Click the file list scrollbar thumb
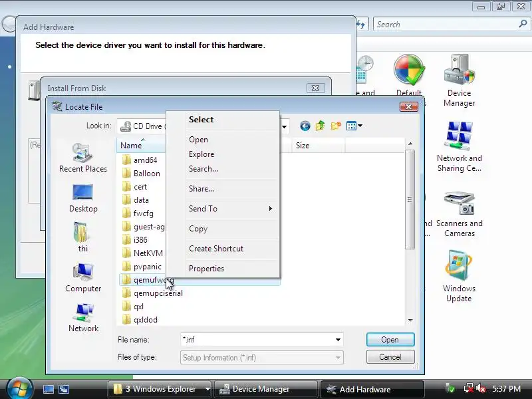Screen dimensions: 532x399 [410, 199]
